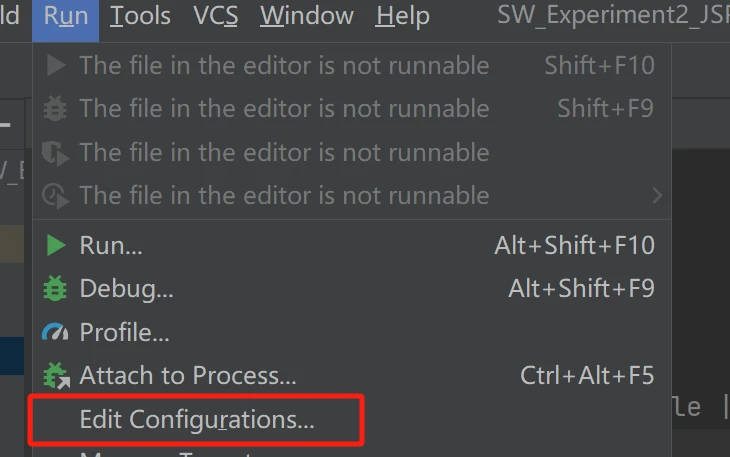Click the grayed-out profiler clock icon

(x=55, y=196)
